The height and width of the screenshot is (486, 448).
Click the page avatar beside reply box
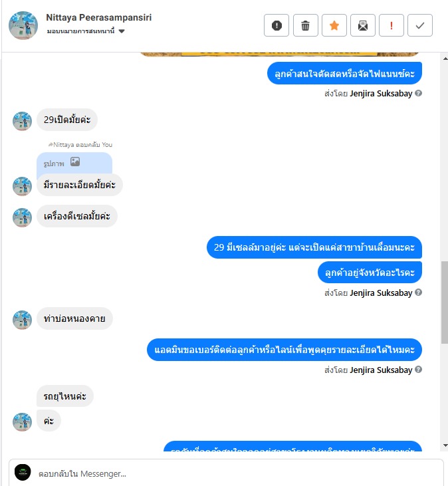pyautogui.click(x=23, y=472)
